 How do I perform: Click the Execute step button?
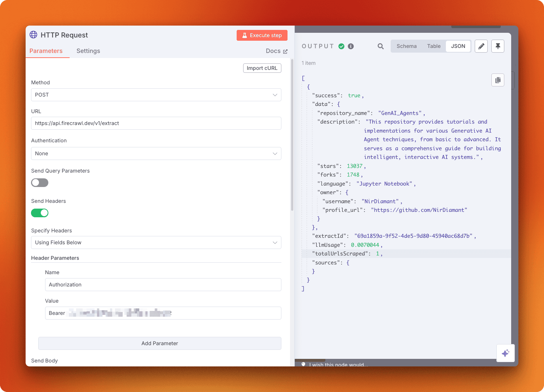262,35
